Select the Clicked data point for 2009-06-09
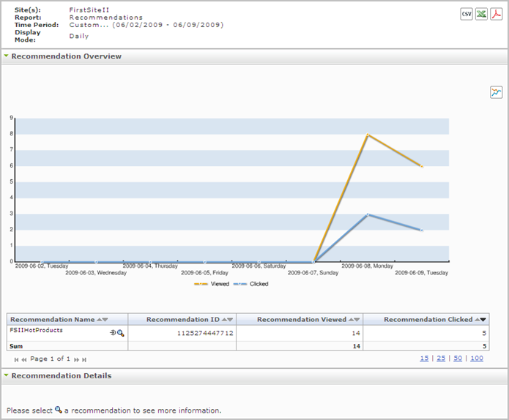Image resolution: width=509 pixels, height=420 pixels. 422,230
